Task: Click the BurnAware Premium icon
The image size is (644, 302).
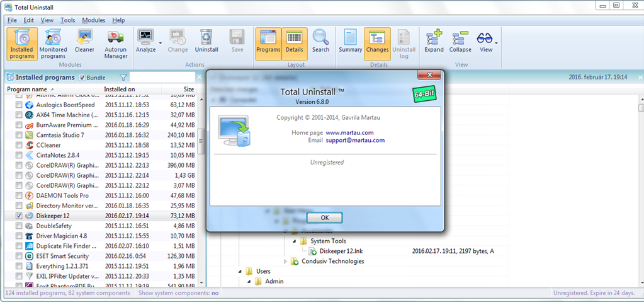Action: coord(29,125)
